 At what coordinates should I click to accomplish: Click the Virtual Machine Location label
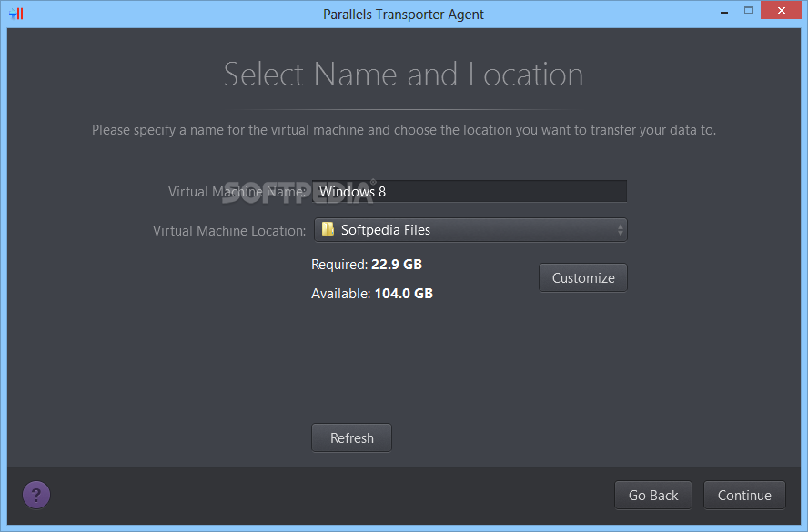[229, 231]
